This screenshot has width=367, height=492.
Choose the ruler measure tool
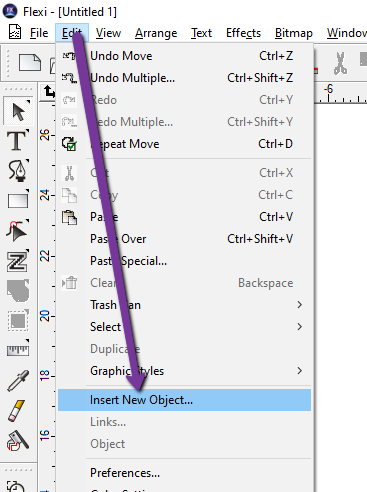point(18,349)
